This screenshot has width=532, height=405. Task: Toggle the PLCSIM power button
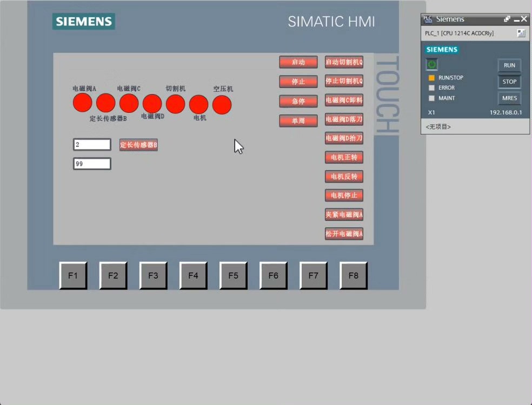(431, 64)
